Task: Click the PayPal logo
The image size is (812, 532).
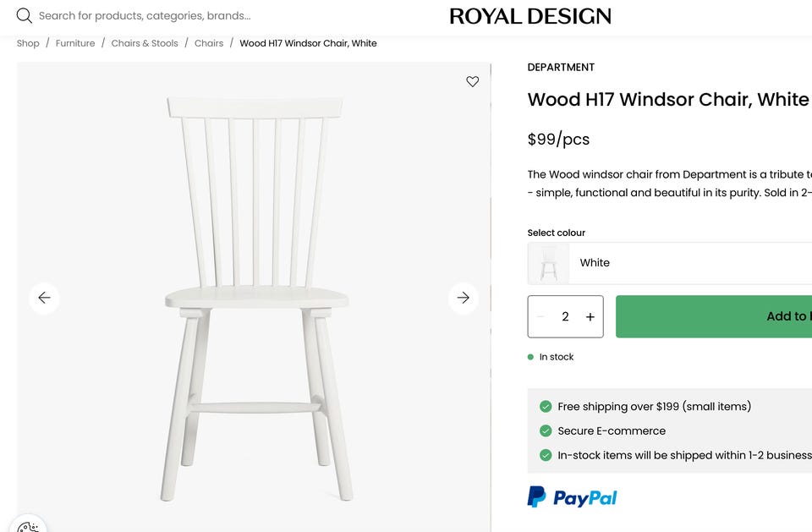Action: click(x=573, y=496)
